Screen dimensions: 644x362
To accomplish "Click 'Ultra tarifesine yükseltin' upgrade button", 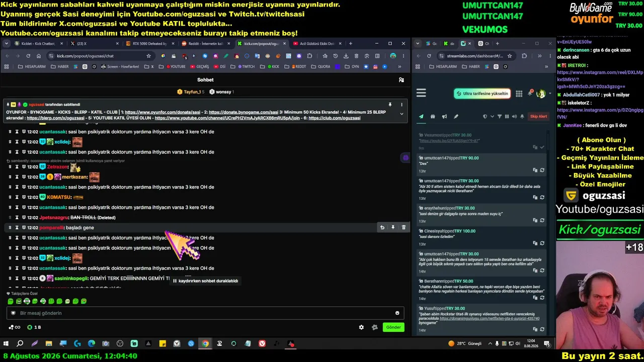I will 482,94.
